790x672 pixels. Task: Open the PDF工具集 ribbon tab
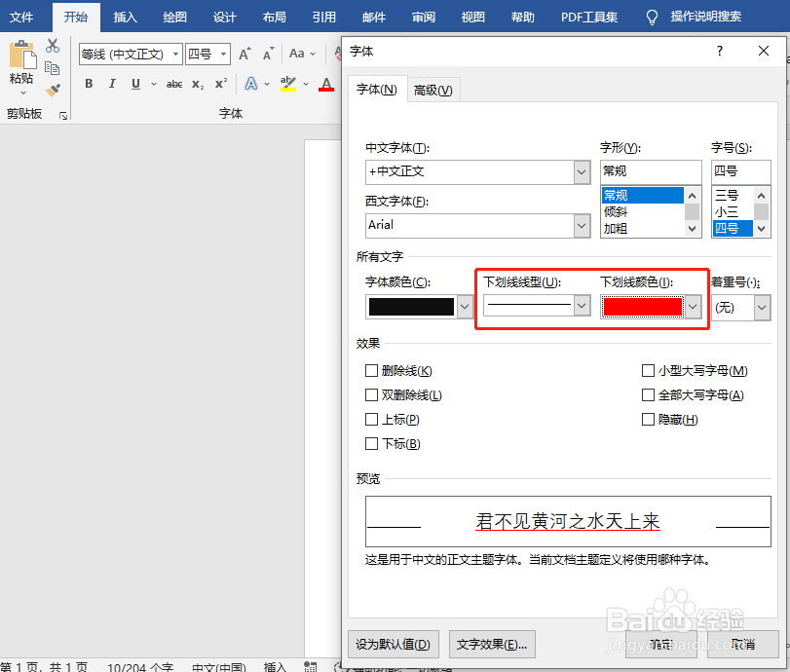click(589, 18)
